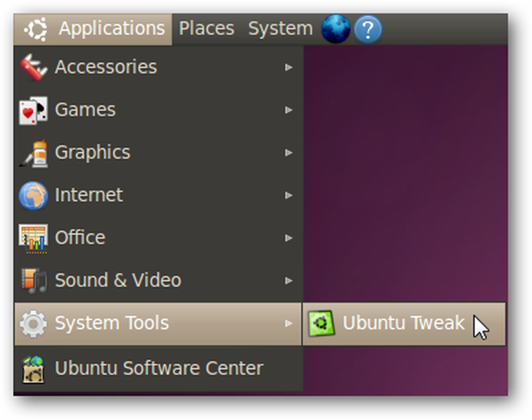
Task: Open the Applications menu
Action: click(93, 29)
